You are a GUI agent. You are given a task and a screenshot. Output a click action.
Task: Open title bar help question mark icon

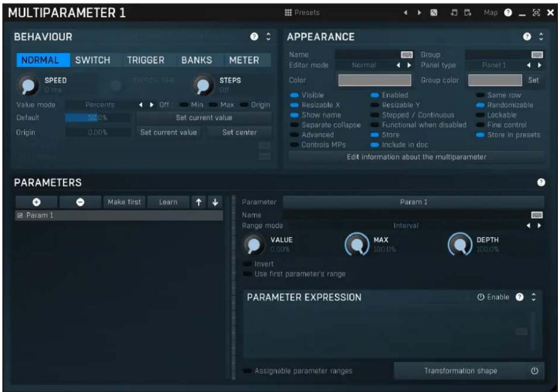(508, 13)
